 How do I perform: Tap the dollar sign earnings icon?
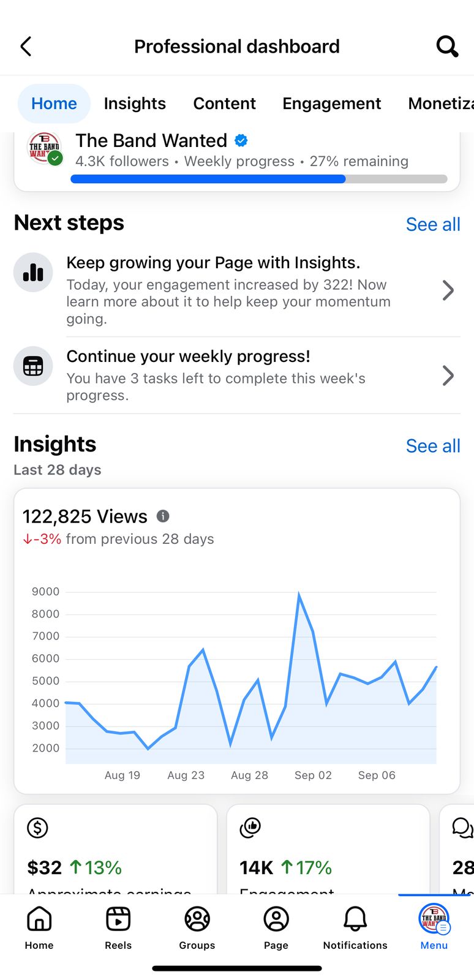[x=38, y=828]
